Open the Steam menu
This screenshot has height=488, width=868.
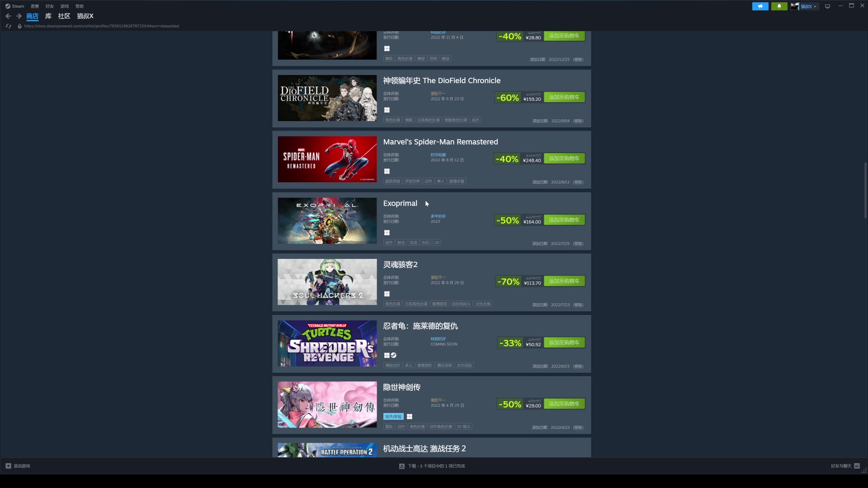(14, 6)
